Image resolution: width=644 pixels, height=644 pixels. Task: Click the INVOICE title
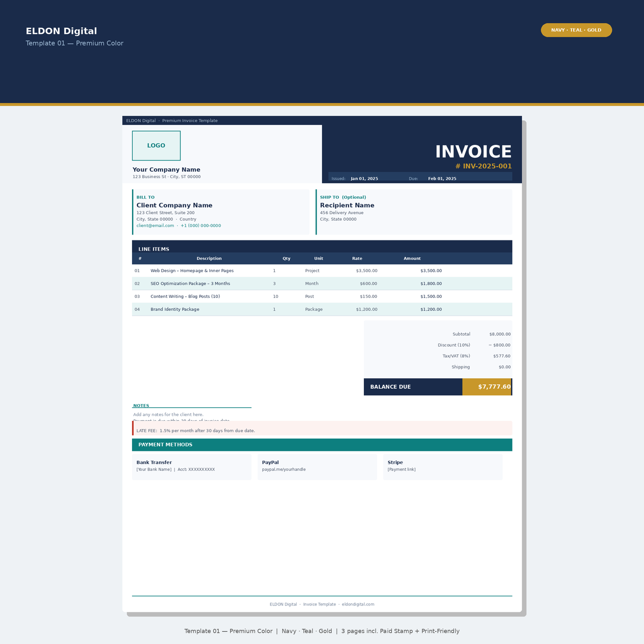coord(473,152)
